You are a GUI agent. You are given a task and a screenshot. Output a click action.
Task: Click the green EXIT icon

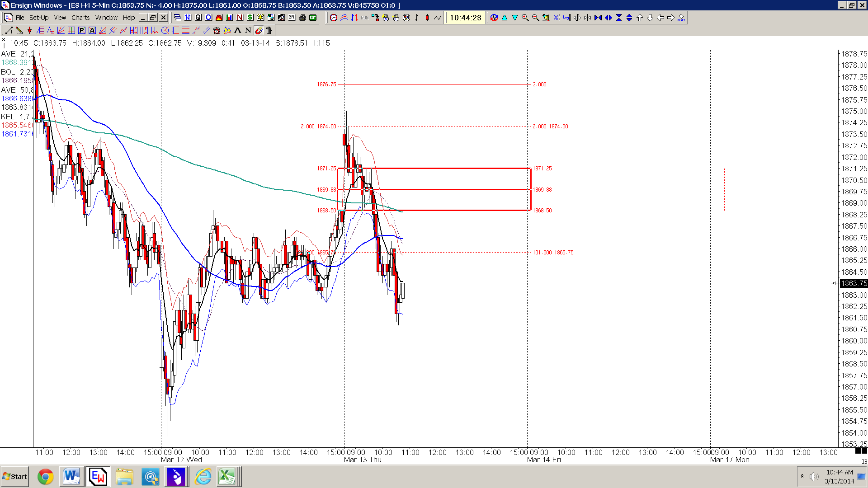(312, 18)
